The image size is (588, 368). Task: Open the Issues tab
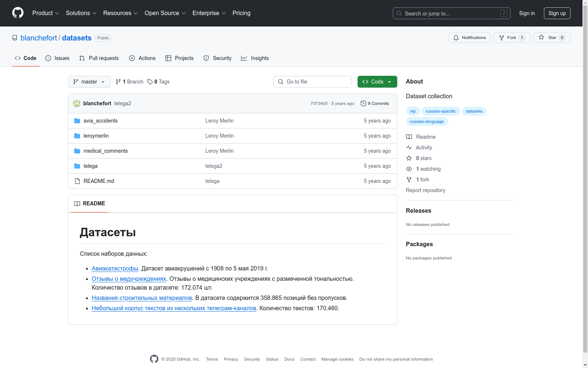click(x=57, y=58)
